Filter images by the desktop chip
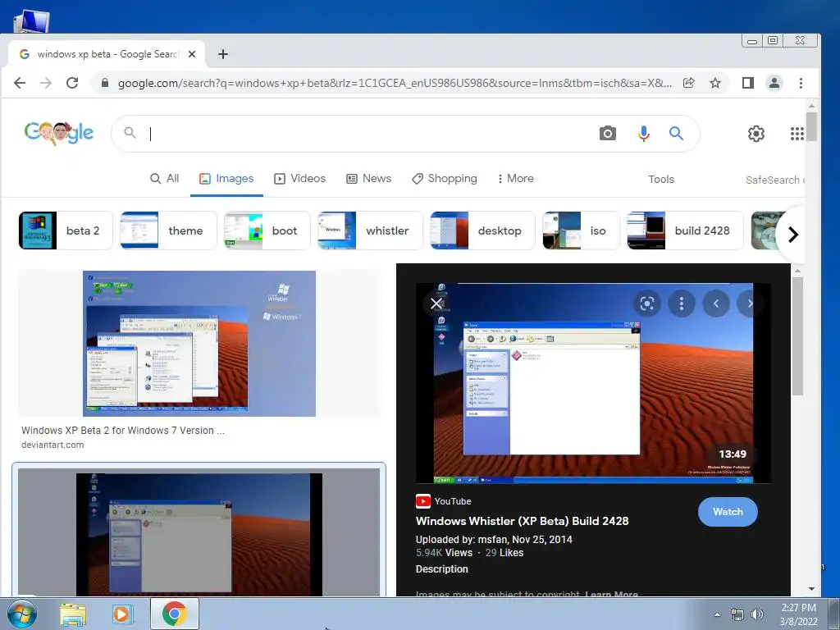Viewport: 840px width, 630px height. coord(482,231)
